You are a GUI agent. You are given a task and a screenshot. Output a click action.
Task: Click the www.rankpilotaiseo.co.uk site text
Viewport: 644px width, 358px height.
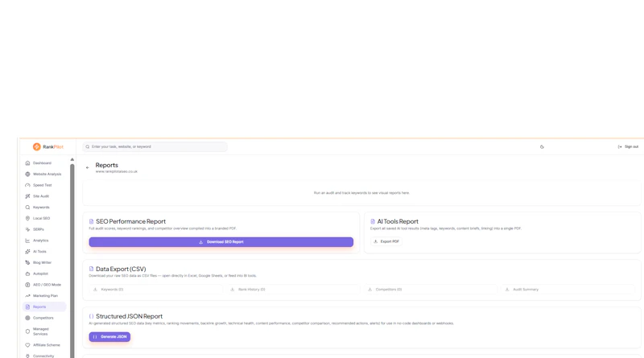point(117,171)
